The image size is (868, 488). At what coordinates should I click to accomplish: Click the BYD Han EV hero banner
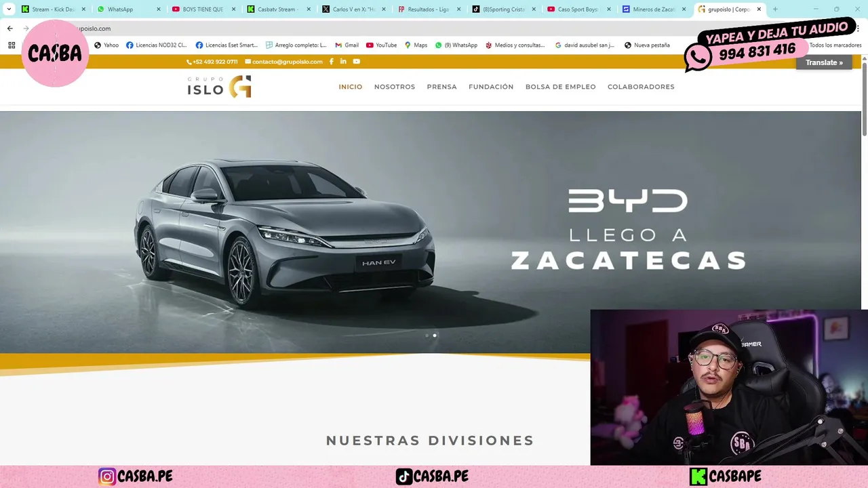coord(431,232)
